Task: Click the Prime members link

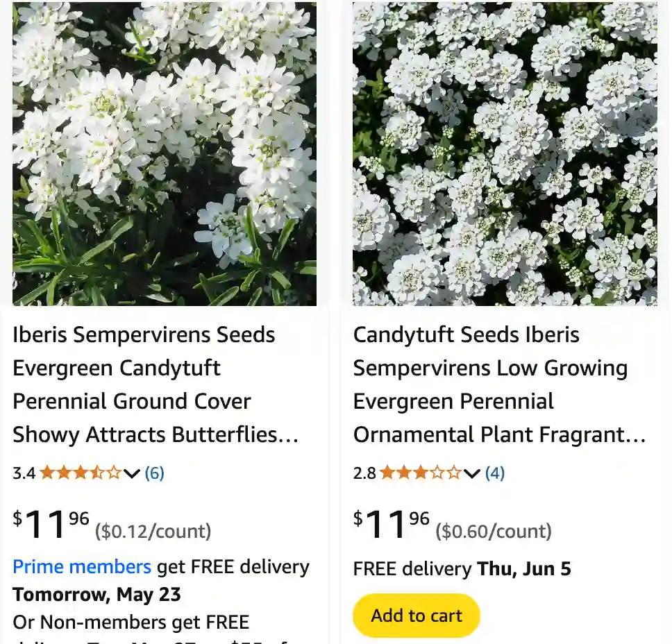Action: [82, 567]
